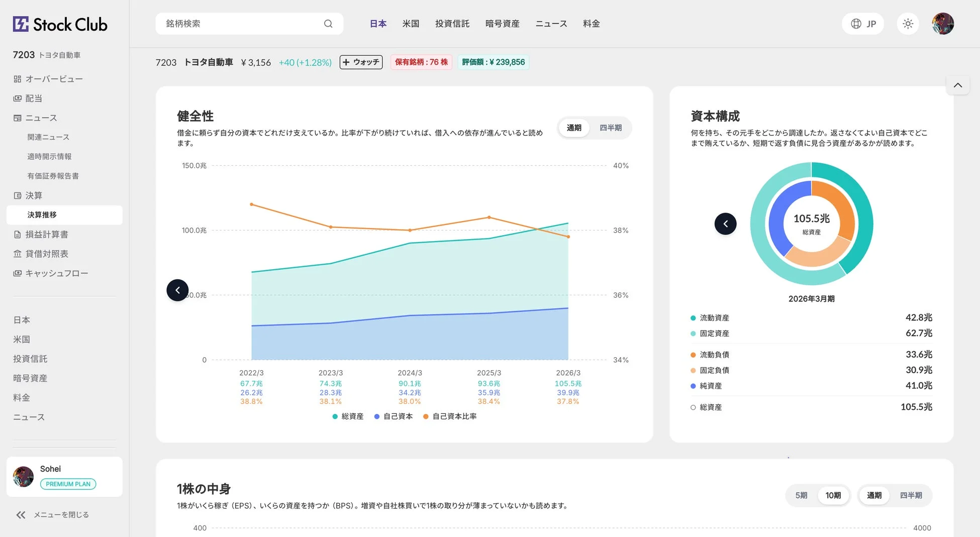Toggle 自己資本 legend item

[x=394, y=416]
